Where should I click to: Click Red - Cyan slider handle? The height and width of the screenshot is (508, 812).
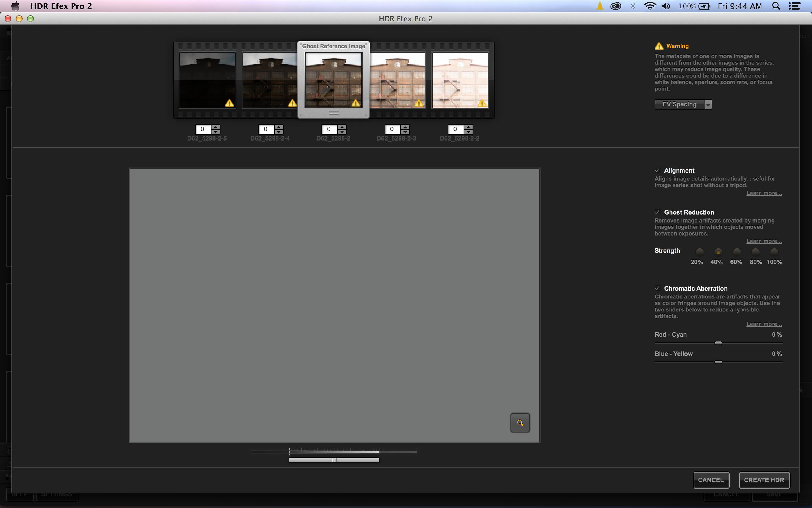[718, 343]
